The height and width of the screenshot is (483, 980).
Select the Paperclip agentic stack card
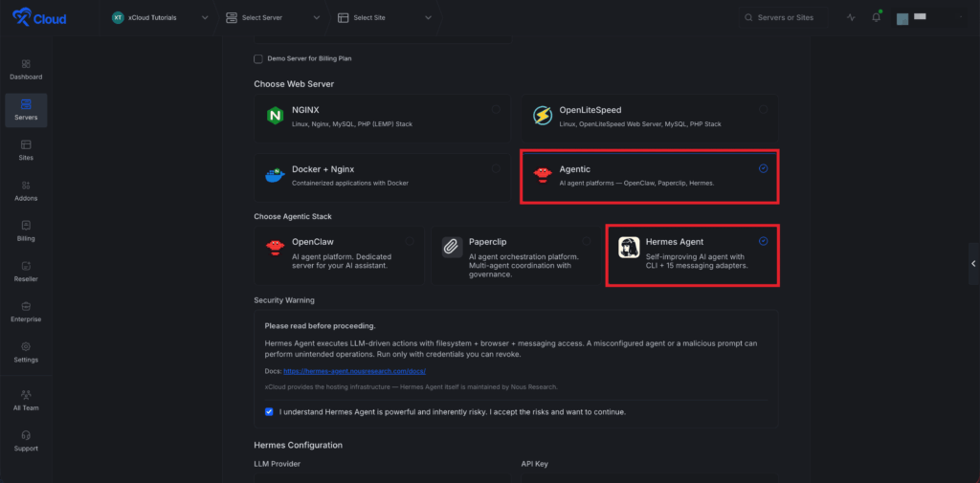515,255
